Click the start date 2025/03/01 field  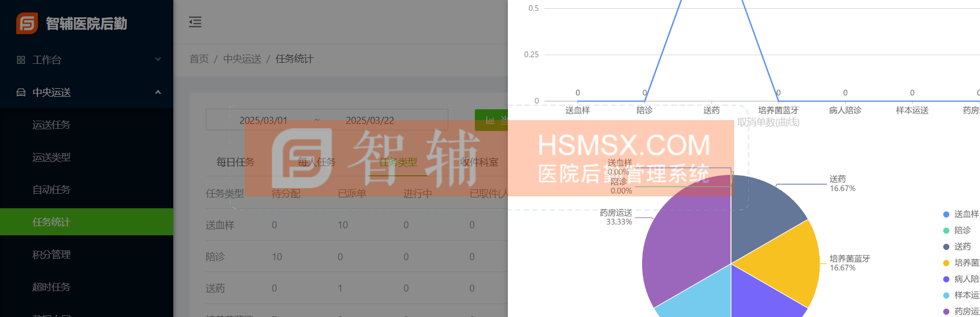[264, 121]
